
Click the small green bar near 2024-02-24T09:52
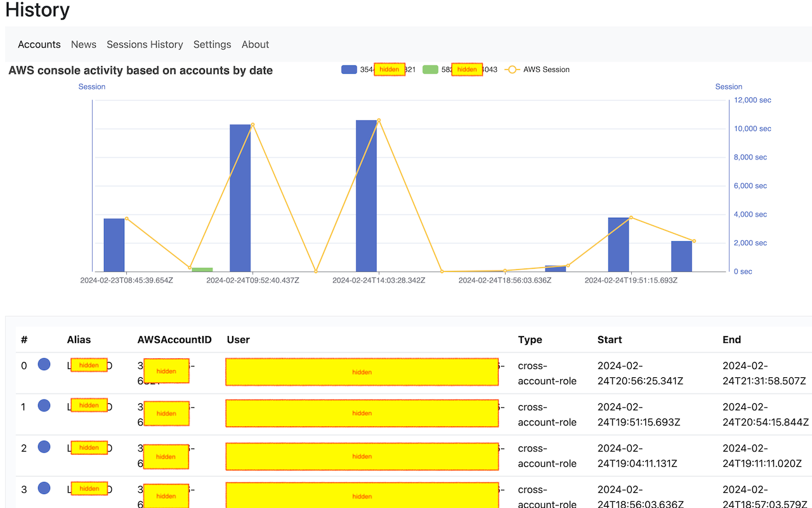[202, 269]
